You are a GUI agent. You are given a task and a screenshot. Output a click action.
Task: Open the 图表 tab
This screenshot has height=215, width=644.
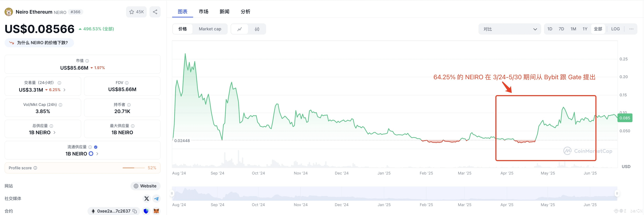pyautogui.click(x=182, y=12)
